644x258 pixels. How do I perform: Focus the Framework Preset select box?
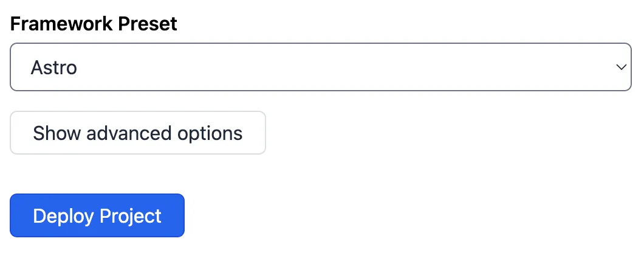pos(320,67)
